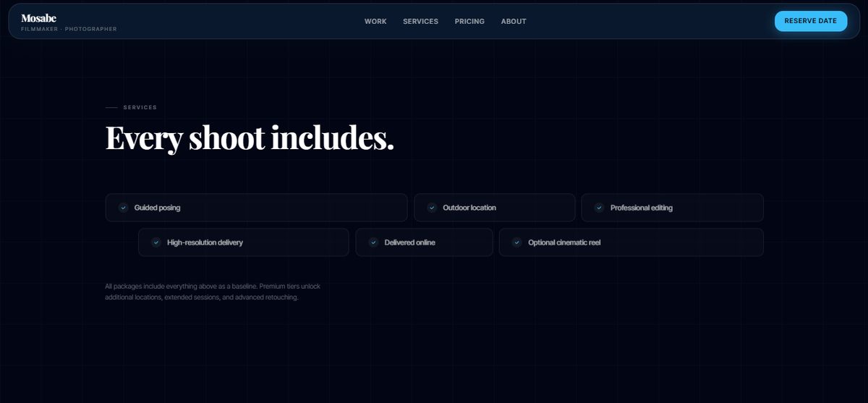The height and width of the screenshot is (403, 868).
Task: Select the High-resolution delivery text
Action: point(205,242)
